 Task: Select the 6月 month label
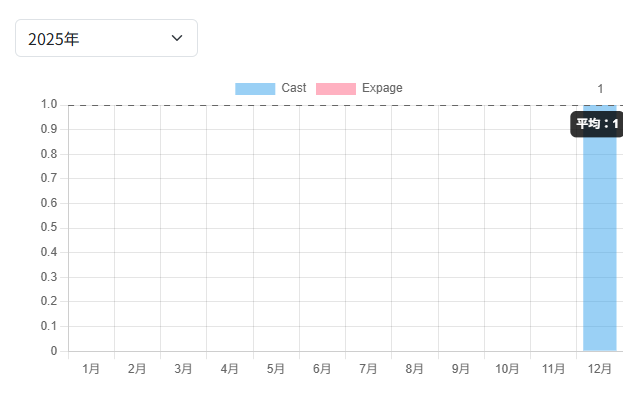tap(322, 369)
